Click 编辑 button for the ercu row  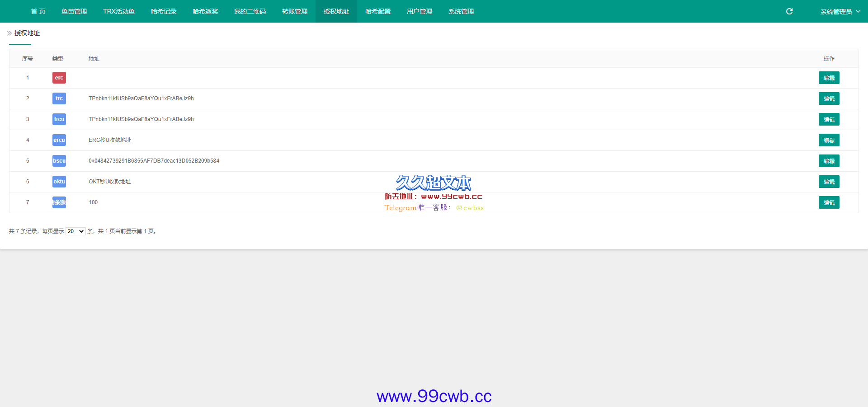[x=829, y=140]
